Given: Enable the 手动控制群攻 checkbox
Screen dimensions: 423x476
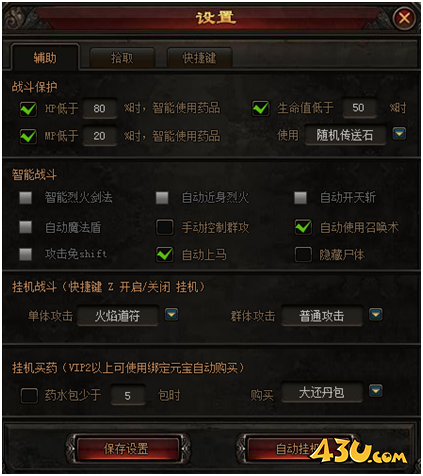Looking at the screenshot, I should [x=165, y=227].
